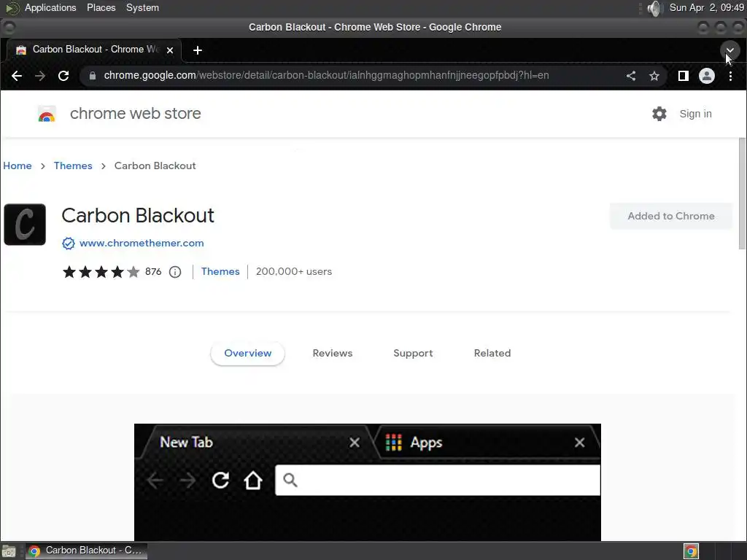Click the 876 ratings count

pyautogui.click(x=153, y=271)
